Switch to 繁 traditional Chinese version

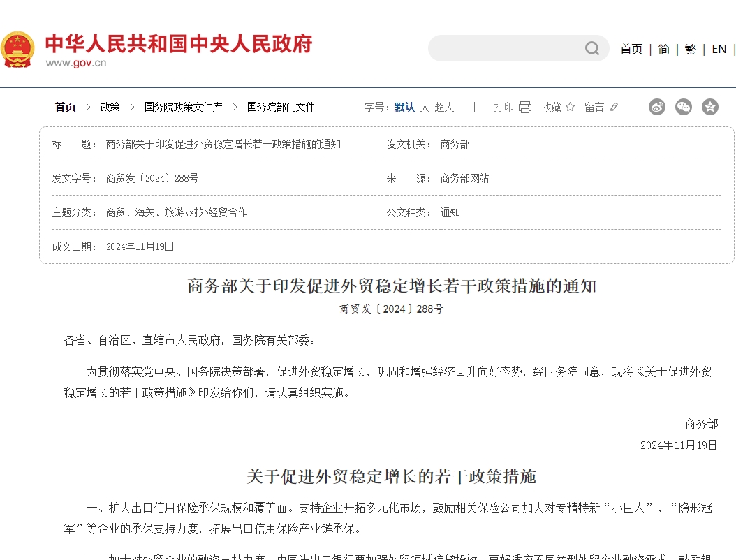click(x=690, y=49)
